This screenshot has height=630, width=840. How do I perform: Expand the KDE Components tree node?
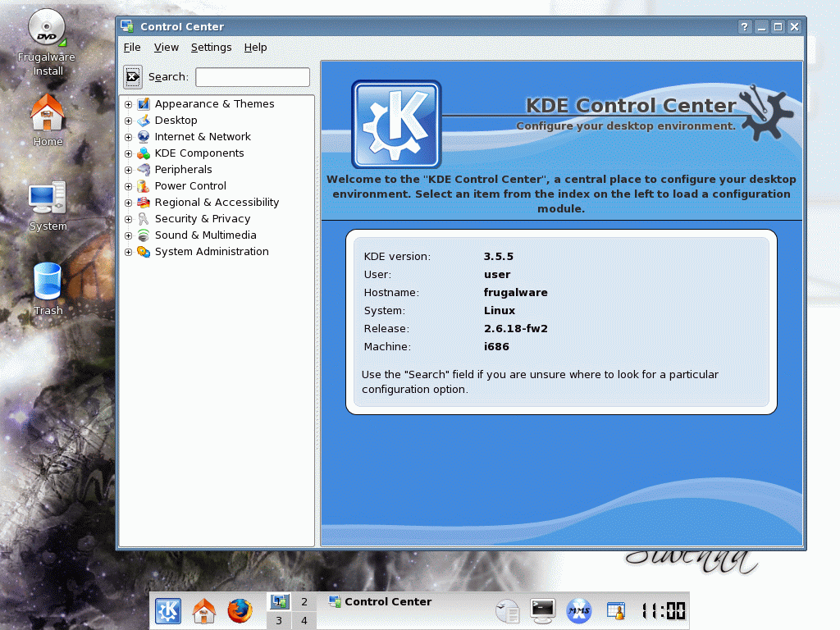point(128,153)
